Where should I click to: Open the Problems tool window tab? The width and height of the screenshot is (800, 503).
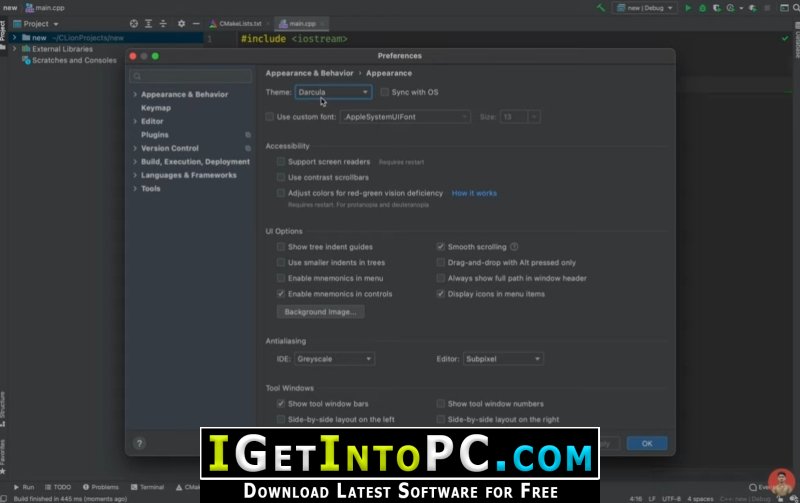click(x=101, y=487)
